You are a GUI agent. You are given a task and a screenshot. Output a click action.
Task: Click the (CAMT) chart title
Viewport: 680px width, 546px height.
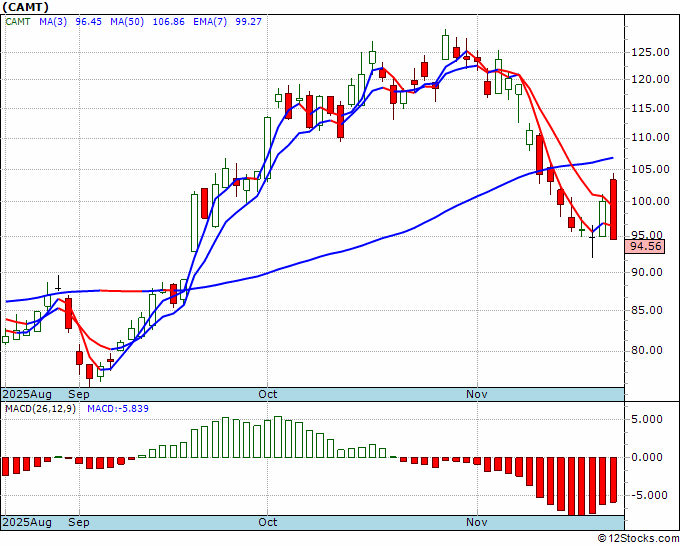(25, 7)
